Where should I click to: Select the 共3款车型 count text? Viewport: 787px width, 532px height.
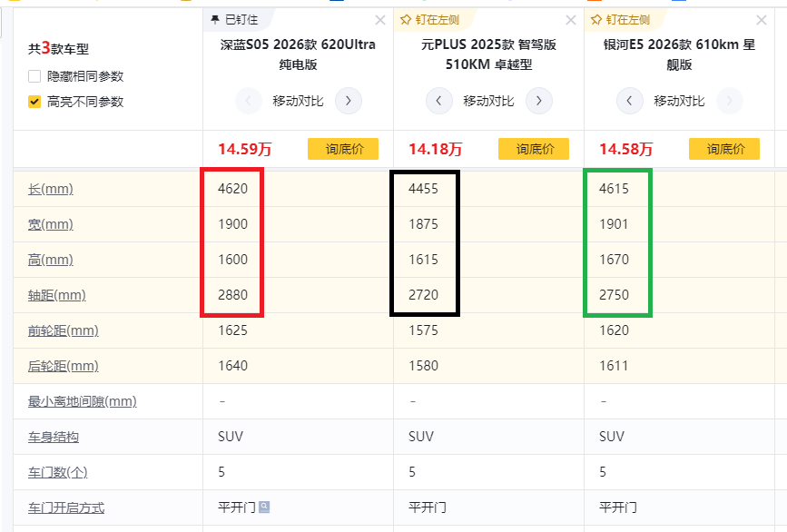pyautogui.click(x=58, y=48)
